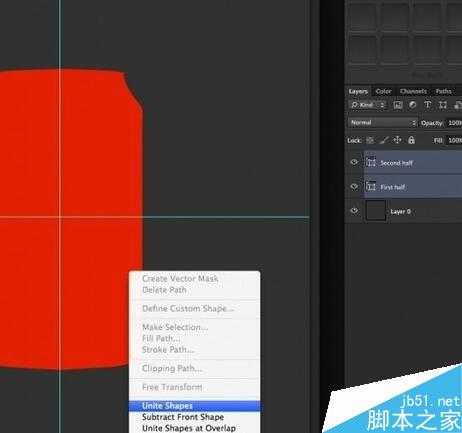Switch to the Paths tab
The height and width of the screenshot is (433, 462).
[443, 91]
